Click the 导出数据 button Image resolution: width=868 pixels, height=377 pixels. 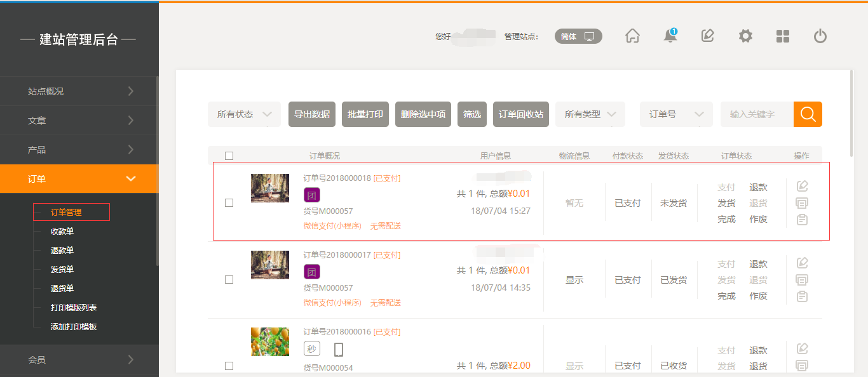tap(312, 114)
